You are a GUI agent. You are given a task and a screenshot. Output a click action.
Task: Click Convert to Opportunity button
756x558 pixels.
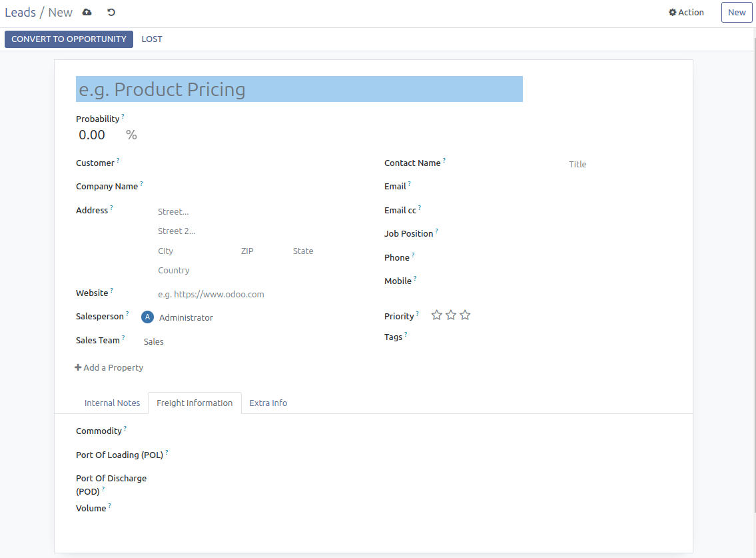pos(69,39)
